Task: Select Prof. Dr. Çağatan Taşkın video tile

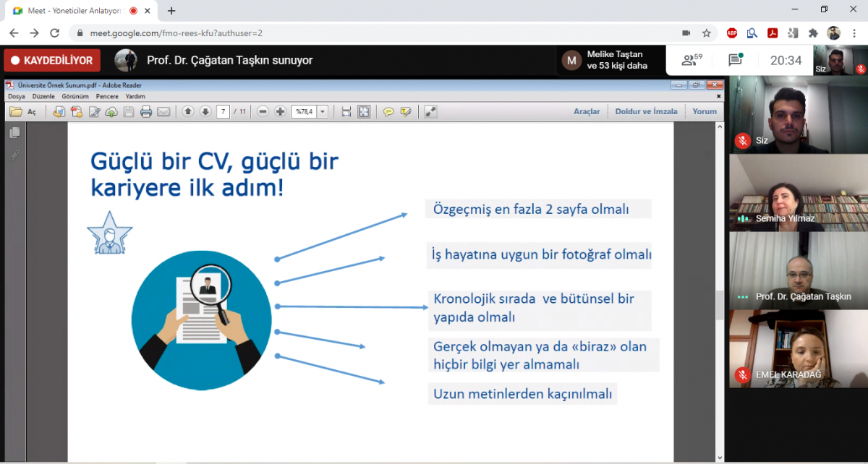Action: (x=798, y=270)
